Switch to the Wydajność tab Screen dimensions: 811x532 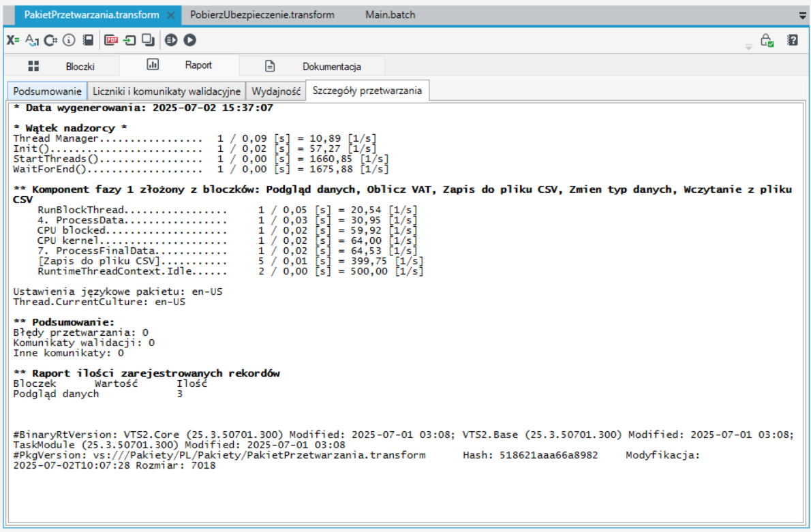click(x=276, y=91)
